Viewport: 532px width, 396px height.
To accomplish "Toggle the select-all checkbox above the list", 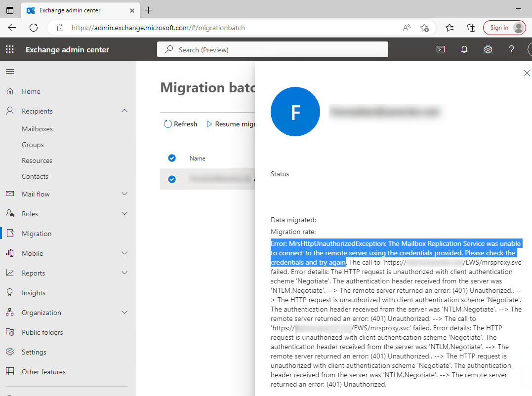I will pyautogui.click(x=172, y=158).
